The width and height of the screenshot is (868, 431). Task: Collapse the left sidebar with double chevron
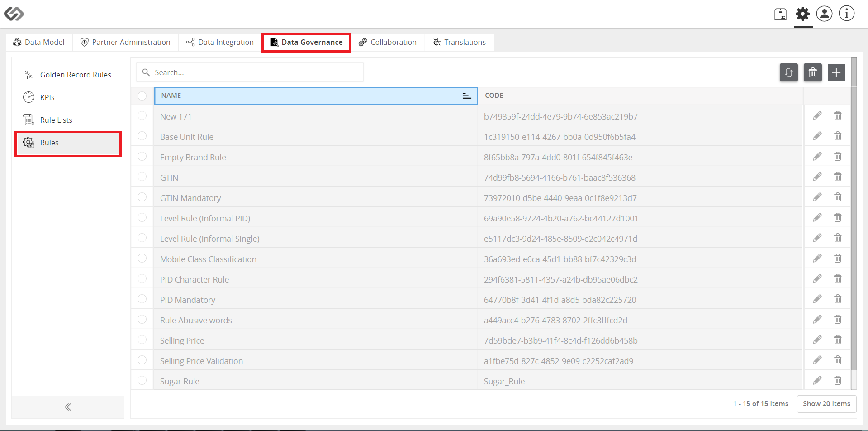point(68,407)
